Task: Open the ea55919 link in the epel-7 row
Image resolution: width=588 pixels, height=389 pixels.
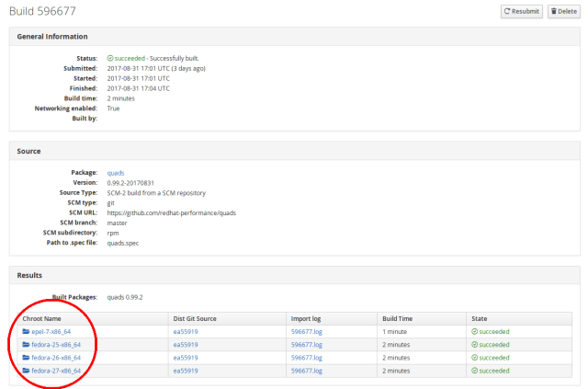Action: tap(186, 331)
